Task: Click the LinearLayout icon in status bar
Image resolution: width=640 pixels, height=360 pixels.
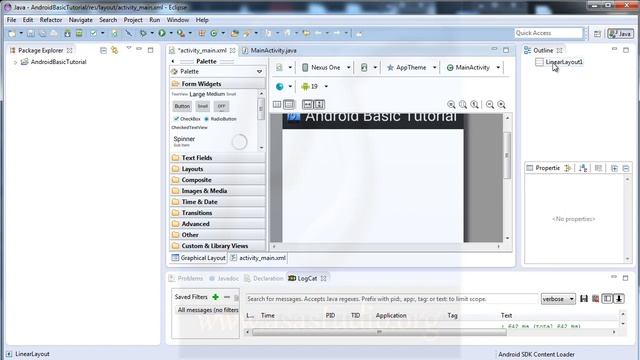Action: pyautogui.click(x=9, y=354)
